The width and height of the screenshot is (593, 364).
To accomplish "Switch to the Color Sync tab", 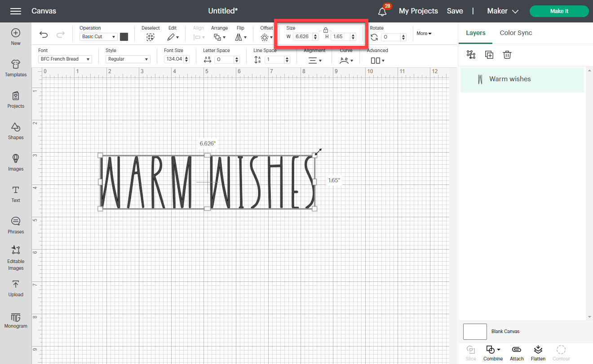I will click(516, 33).
